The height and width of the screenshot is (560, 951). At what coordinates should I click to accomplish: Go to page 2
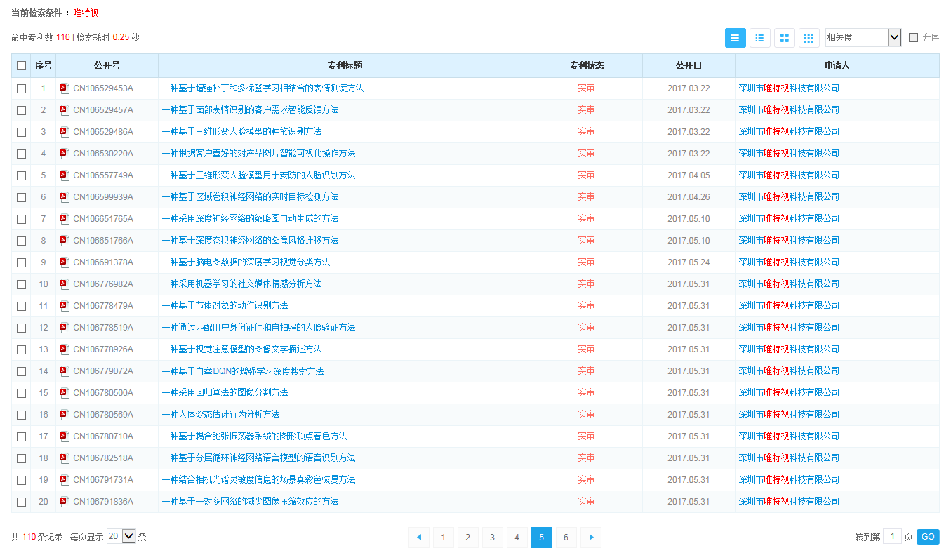467,538
